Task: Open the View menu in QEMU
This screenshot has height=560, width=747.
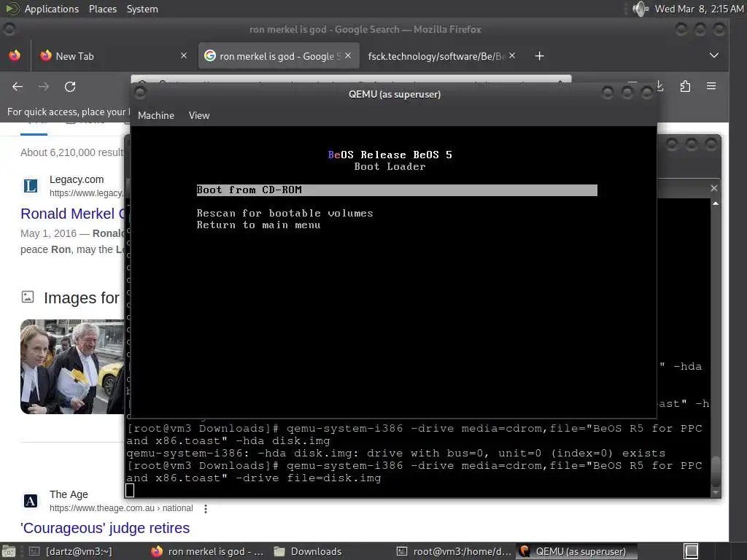Action: coord(198,115)
